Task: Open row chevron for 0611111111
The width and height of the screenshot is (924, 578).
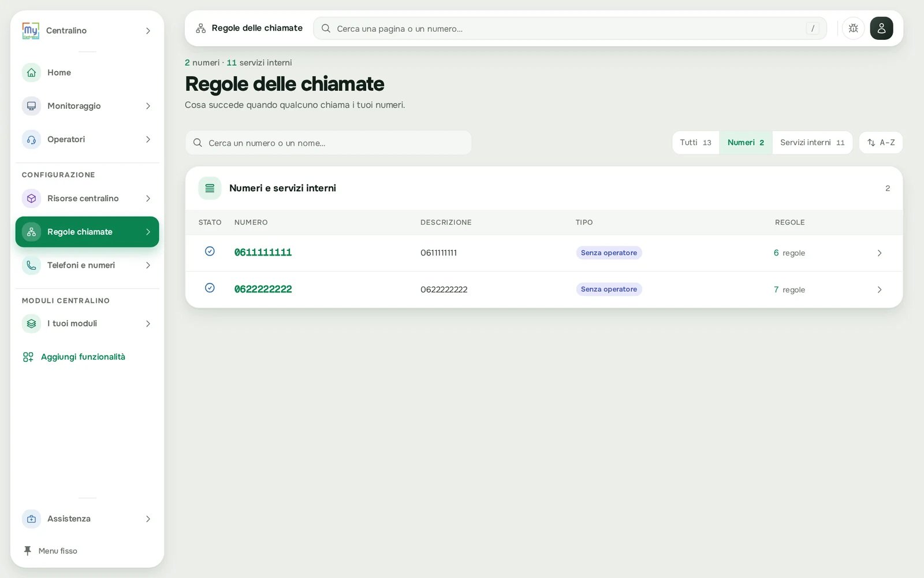Action: [879, 253]
